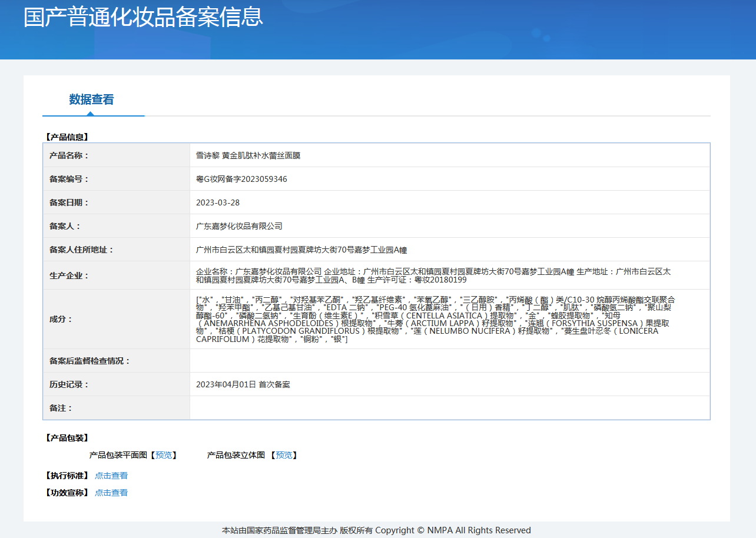Click the 生产企业 details text
This screenshot has height=538, width=756.
click(x=433, y=275)
